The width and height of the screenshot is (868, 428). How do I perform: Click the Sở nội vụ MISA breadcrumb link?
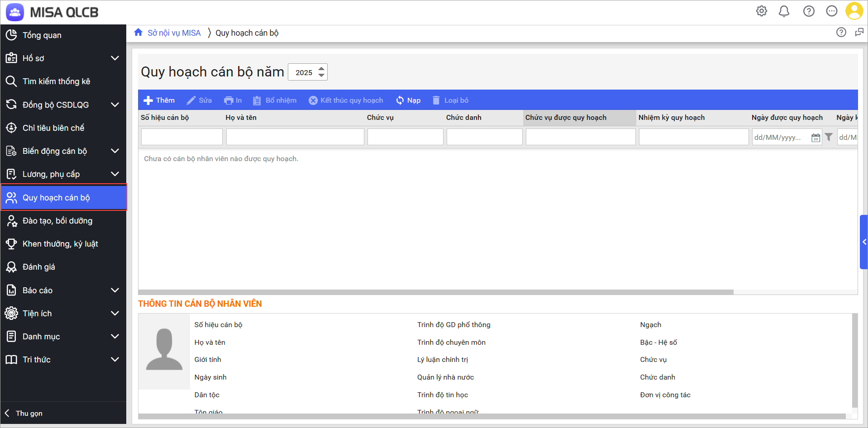pyautogui.click(x=174, y=33)
